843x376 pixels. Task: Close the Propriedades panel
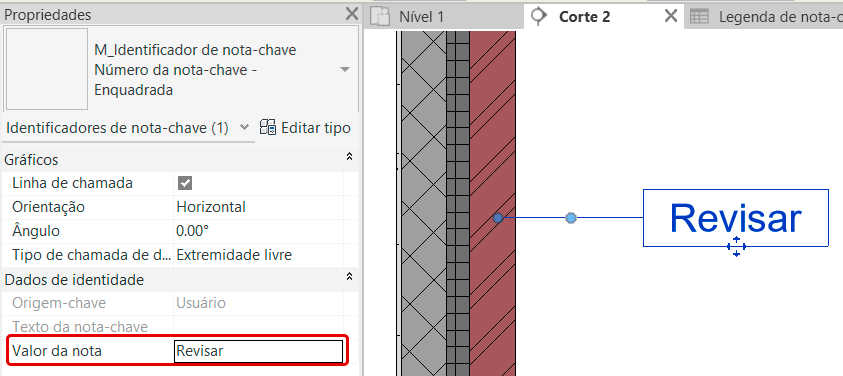[x=351, y=14]
